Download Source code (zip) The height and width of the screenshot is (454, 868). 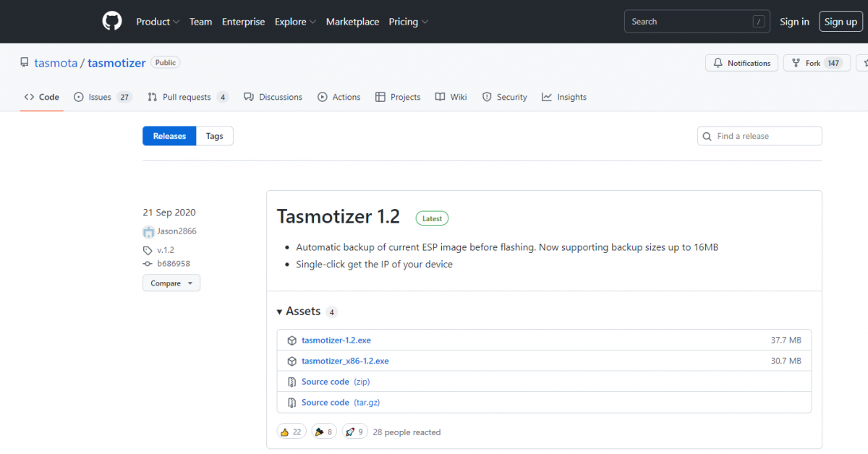[x=336, y=382]
